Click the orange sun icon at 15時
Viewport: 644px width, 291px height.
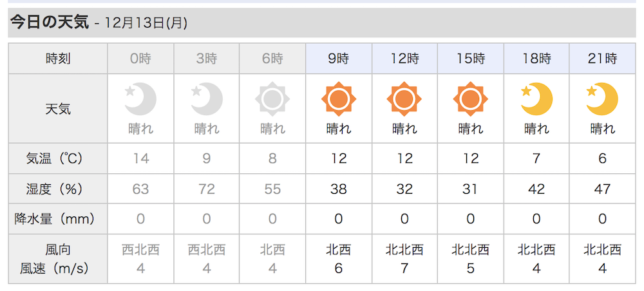(x=470, y=99)
